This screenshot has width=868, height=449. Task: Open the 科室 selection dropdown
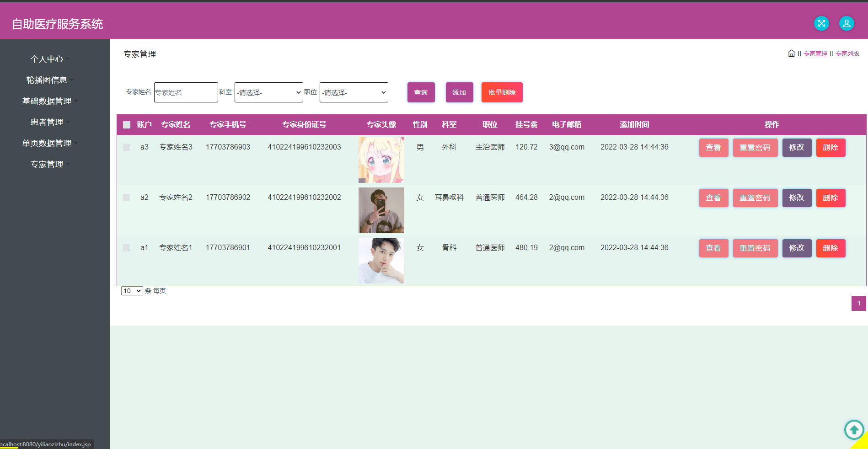click(268, 92)
